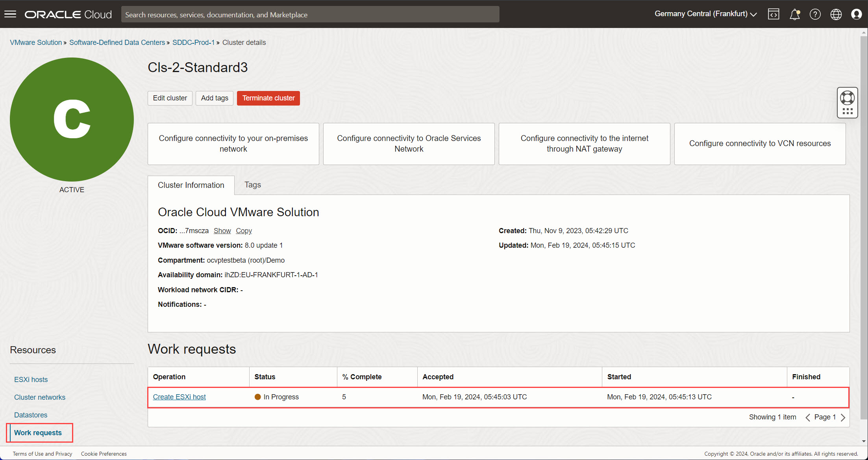Open Configure connectivity through NAT gateway
The image size is (868, 460).
tap(585, 144)
